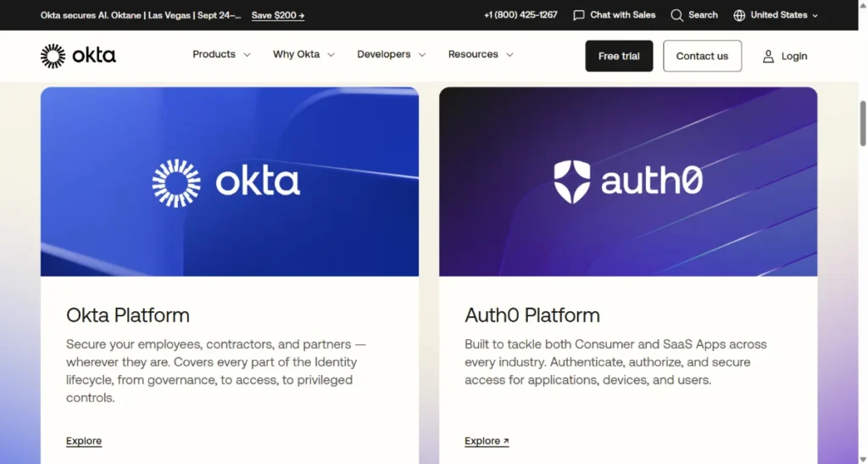Expand the Resources chevron

(x=509, y=55)
